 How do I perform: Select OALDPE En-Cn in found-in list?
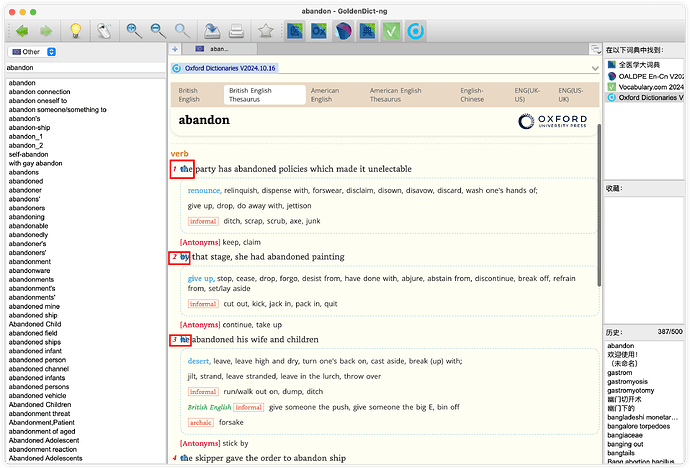[645, 76]
